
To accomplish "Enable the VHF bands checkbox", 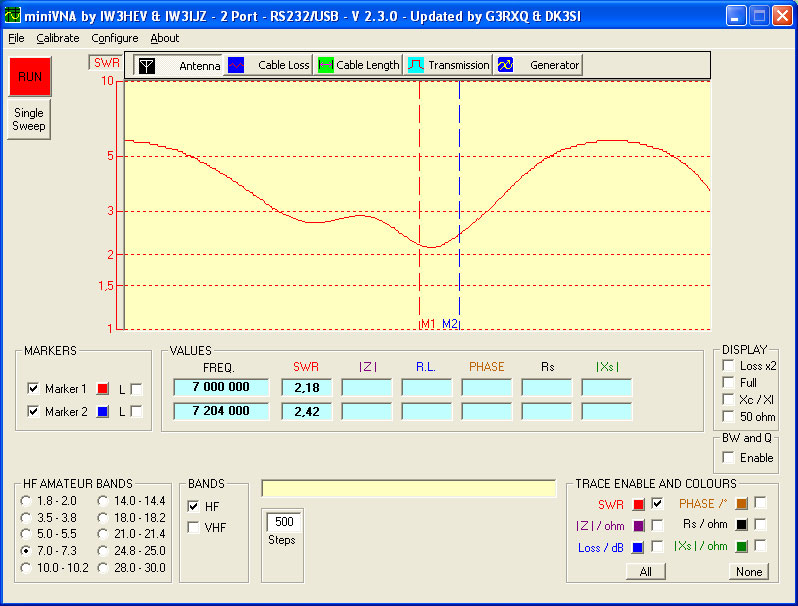I will [x=194, y=527].
